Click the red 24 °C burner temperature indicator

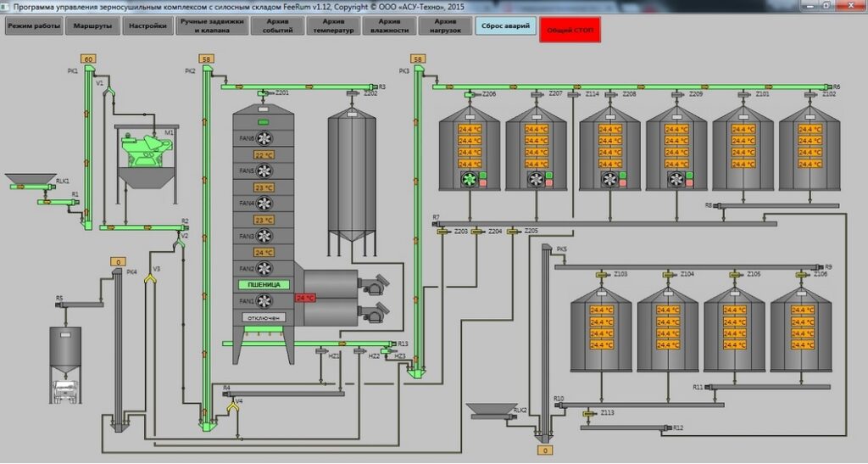(305, 298)
